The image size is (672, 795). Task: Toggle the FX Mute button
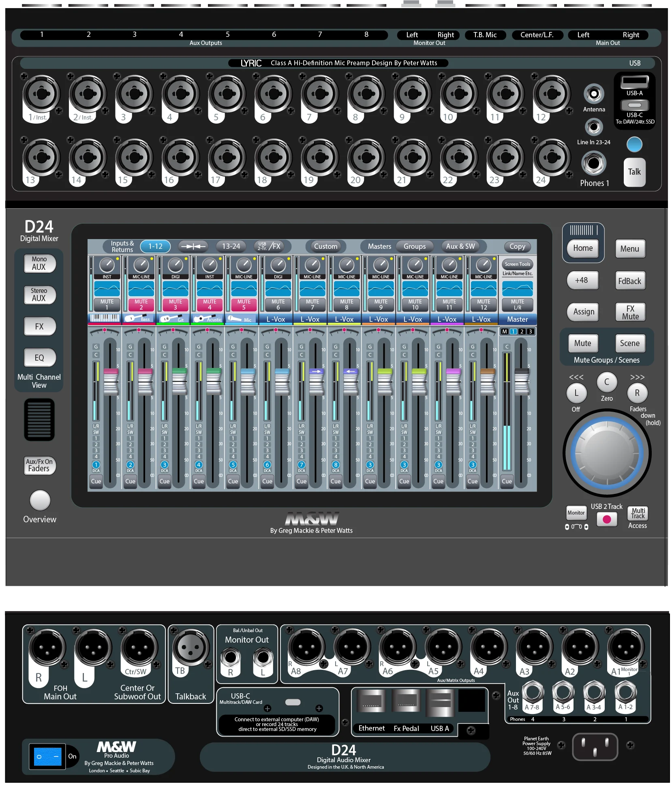(x=630, y=312)
